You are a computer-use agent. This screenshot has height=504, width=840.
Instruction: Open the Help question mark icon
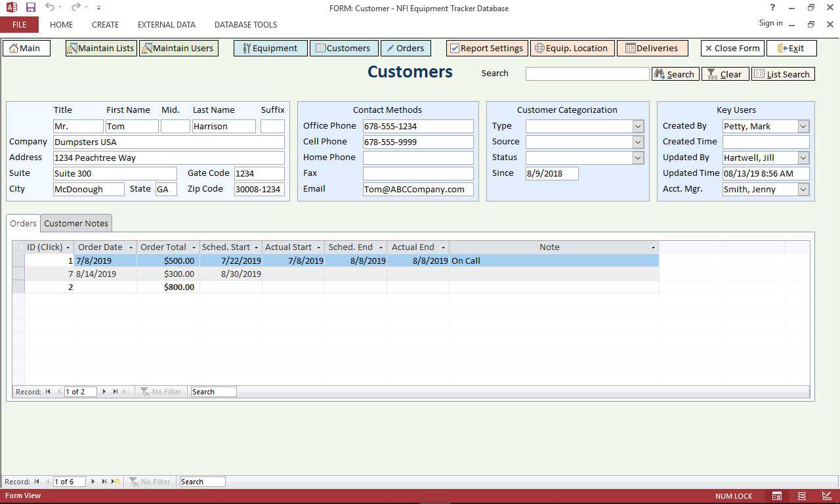772,8
